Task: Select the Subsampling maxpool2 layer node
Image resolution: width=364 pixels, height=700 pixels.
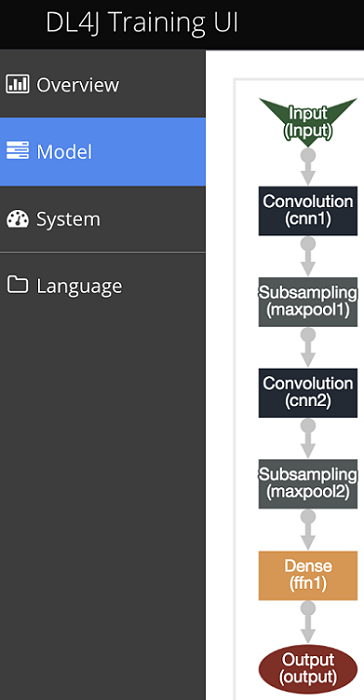Action: [x=308, y=484]
